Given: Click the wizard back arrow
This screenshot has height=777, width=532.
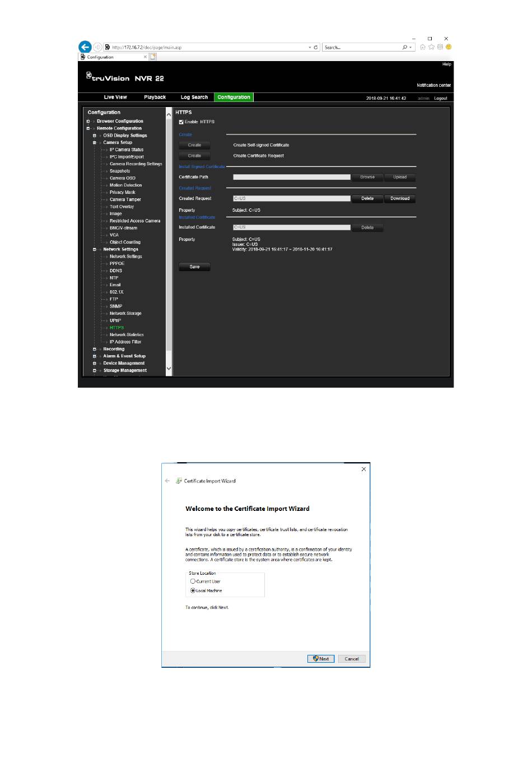Looking at the screenshot, I should pyautogui.click(x=167, y=481).
